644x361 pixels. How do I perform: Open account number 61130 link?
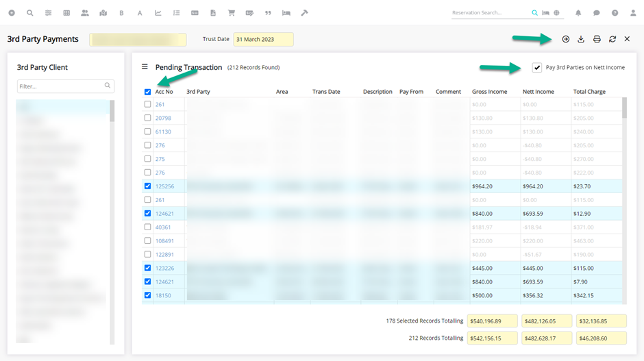point(163,132)
